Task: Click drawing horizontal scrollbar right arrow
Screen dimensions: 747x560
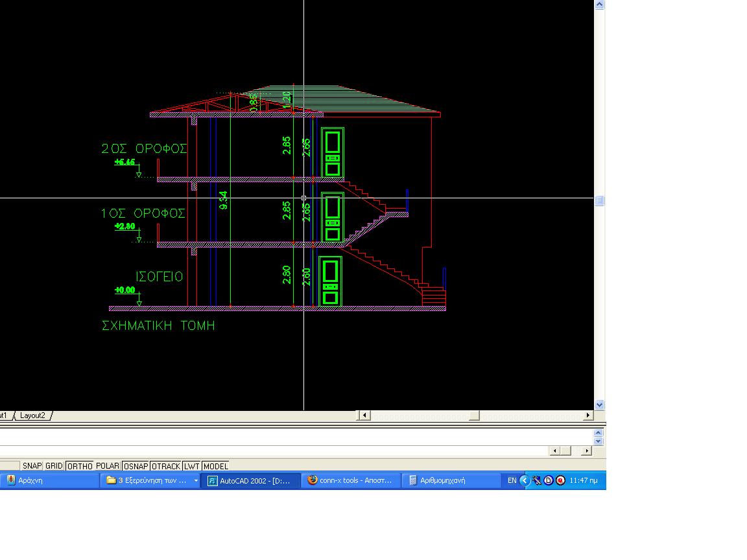Action: 588,415
